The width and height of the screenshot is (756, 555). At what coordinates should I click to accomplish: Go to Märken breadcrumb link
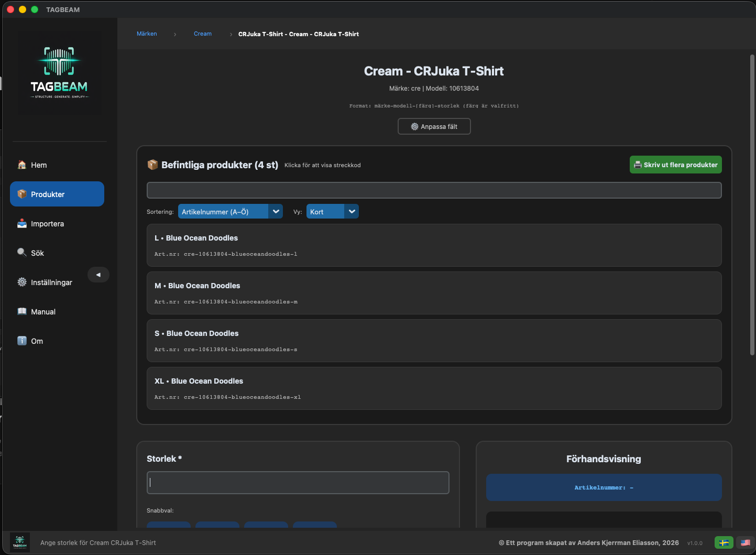point(147,34)
